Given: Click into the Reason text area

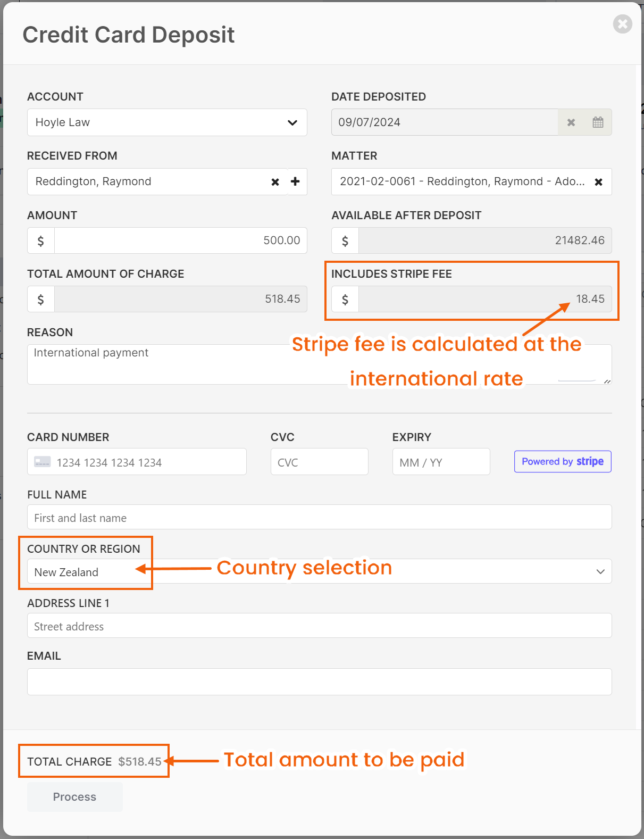Looking at the screenshot, I should tap(320, 364).
